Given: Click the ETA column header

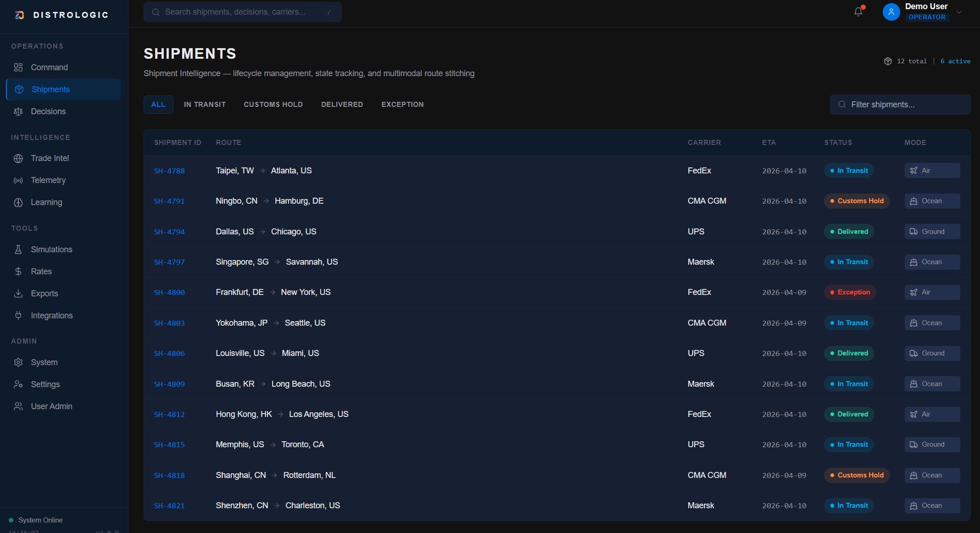Looking at the screenshot, I should click(769, 143).
